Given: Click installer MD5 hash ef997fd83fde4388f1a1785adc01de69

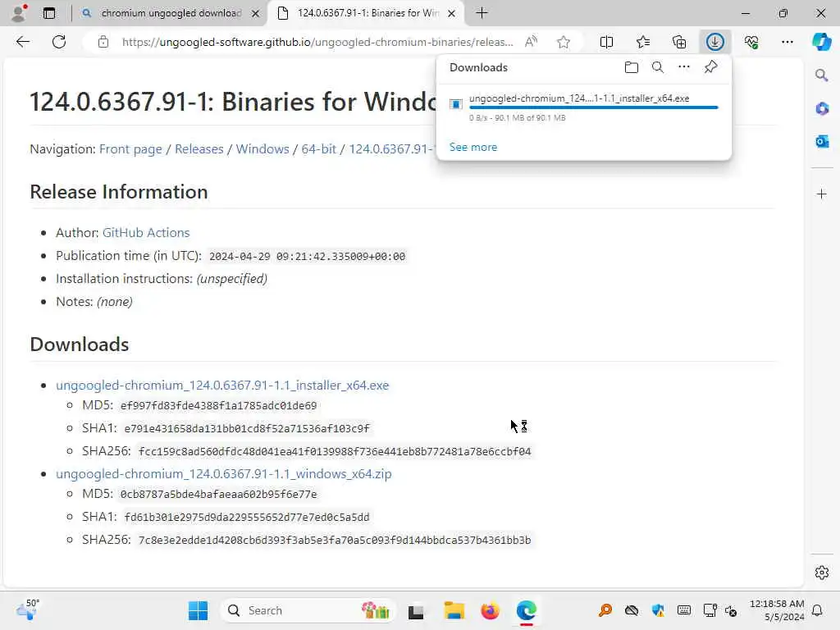Looking at the screenshot, I should (x=218, y=405).
